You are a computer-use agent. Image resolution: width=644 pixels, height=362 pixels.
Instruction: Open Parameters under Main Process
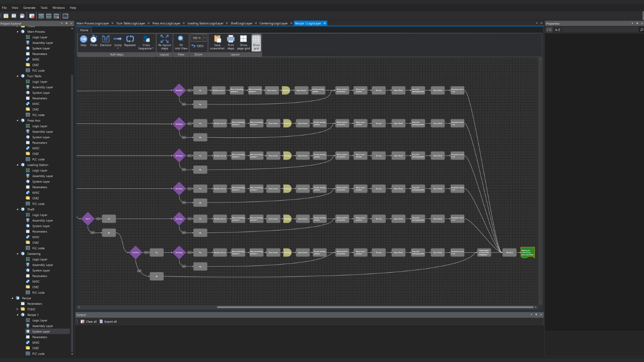point(39,54)
